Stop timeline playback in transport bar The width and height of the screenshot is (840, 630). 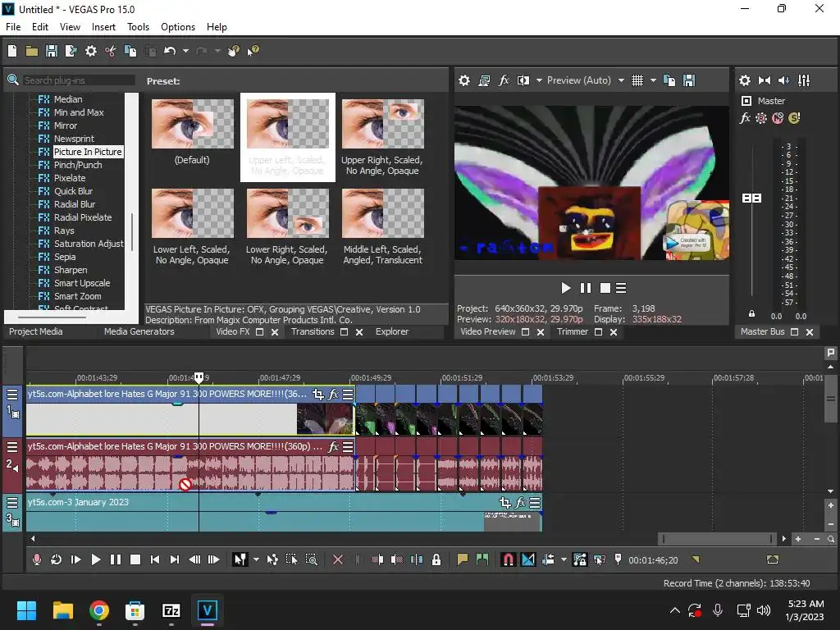point(135,559)
